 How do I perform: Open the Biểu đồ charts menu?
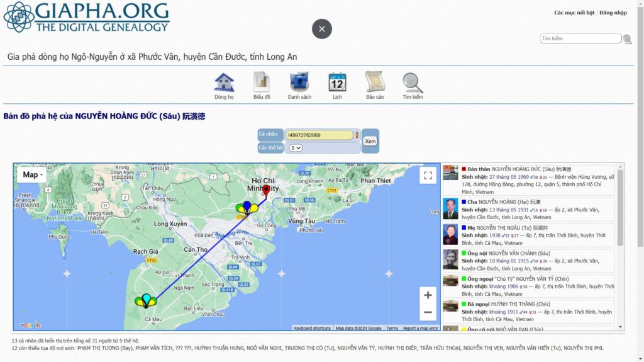point(262,83)
